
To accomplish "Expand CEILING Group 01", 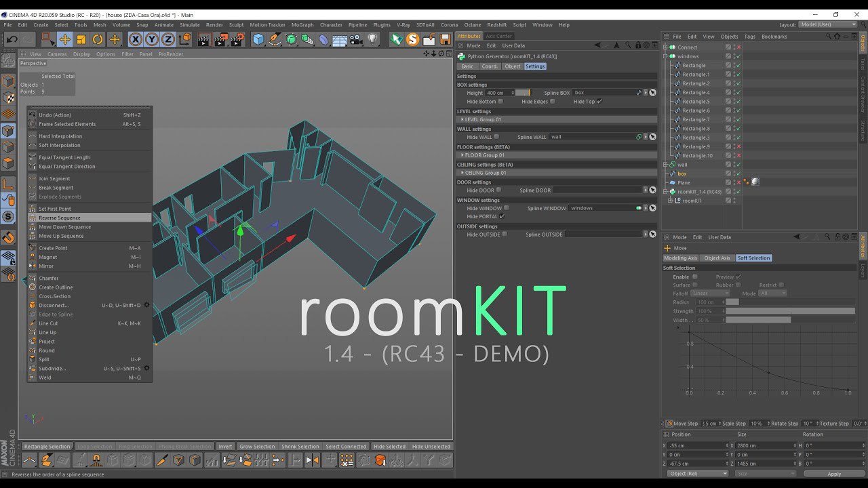I will point(462,173).
